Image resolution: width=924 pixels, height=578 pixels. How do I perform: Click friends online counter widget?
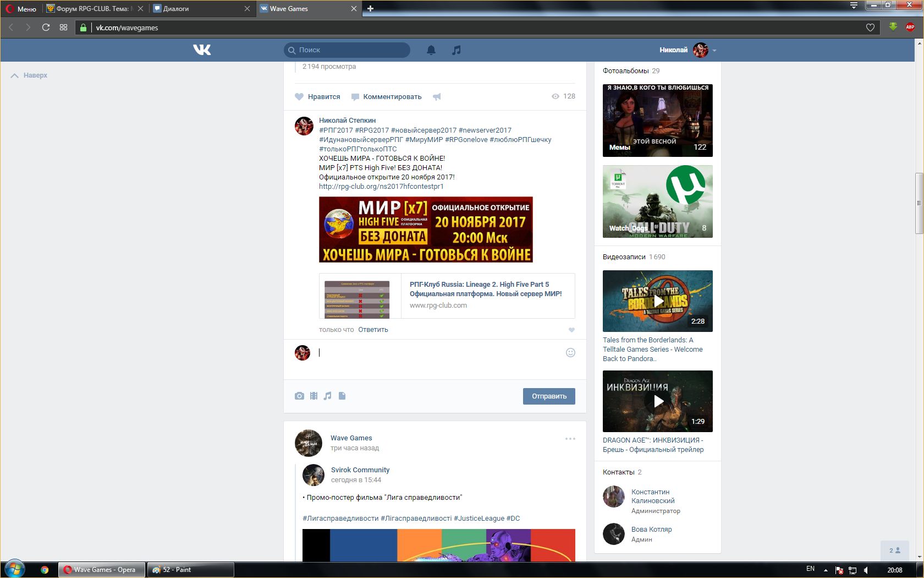point(895,550)
